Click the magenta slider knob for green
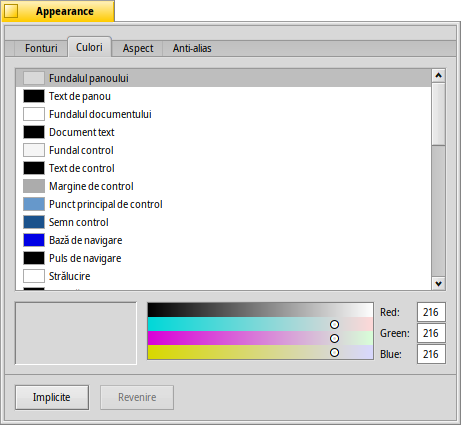 pyautogui.click(x=334, y=339)
